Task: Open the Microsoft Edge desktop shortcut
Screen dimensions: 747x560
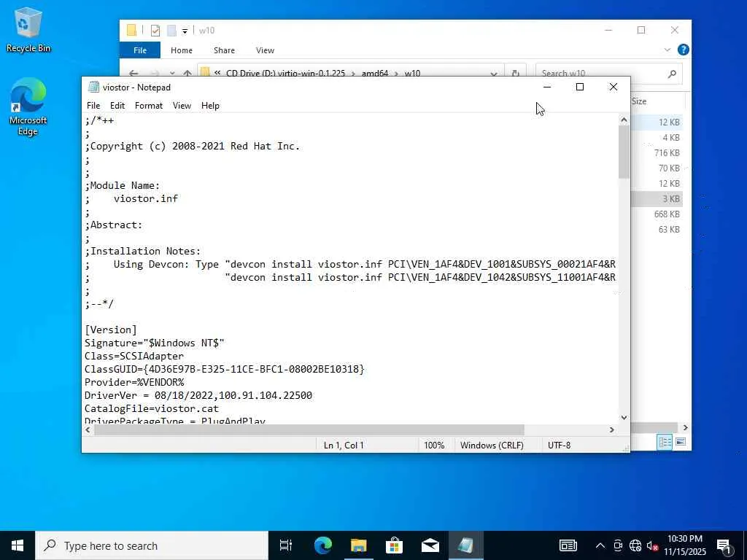Action: click(28, 106)
